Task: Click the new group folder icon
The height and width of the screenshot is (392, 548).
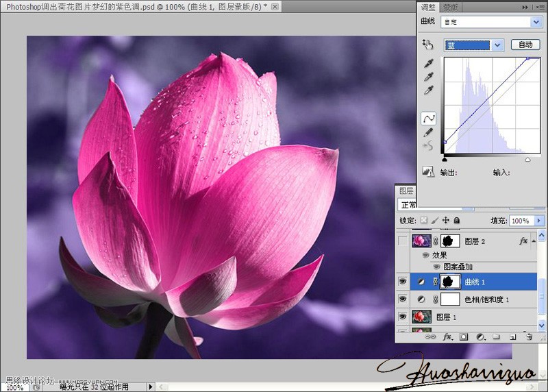Action: coord(496,336)
